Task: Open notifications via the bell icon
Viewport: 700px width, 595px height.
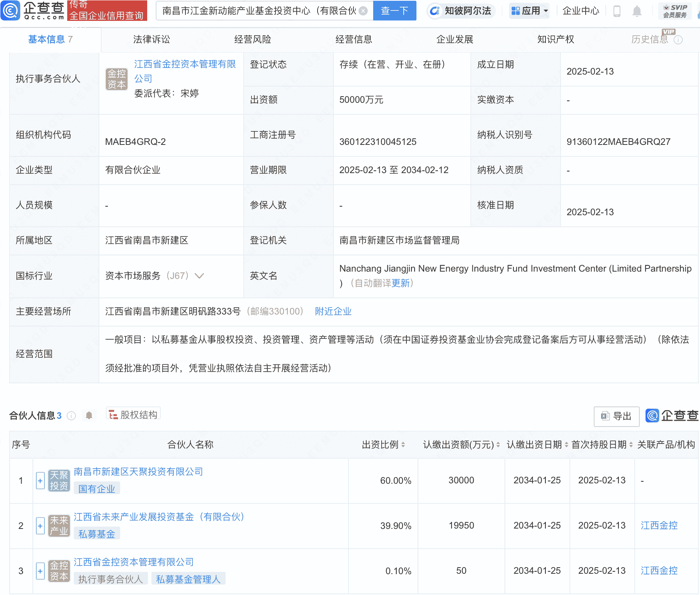Action: (x=637, y=11)
